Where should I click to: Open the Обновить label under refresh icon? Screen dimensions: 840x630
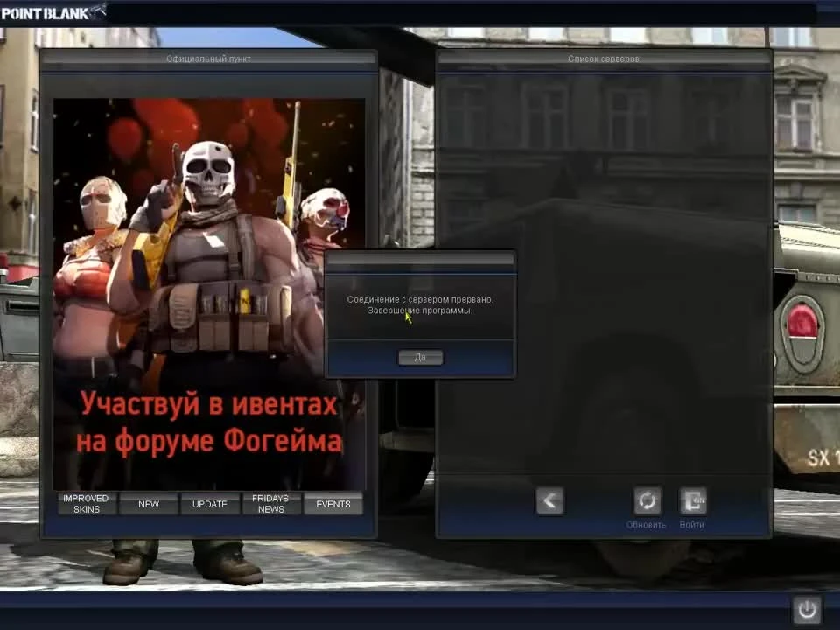click(x=647, y=523)
